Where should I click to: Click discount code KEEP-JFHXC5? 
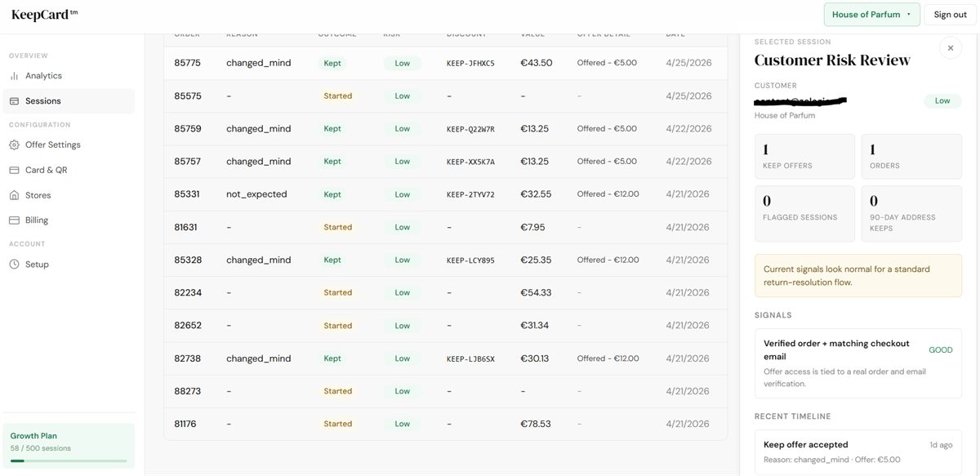point(470,63)
